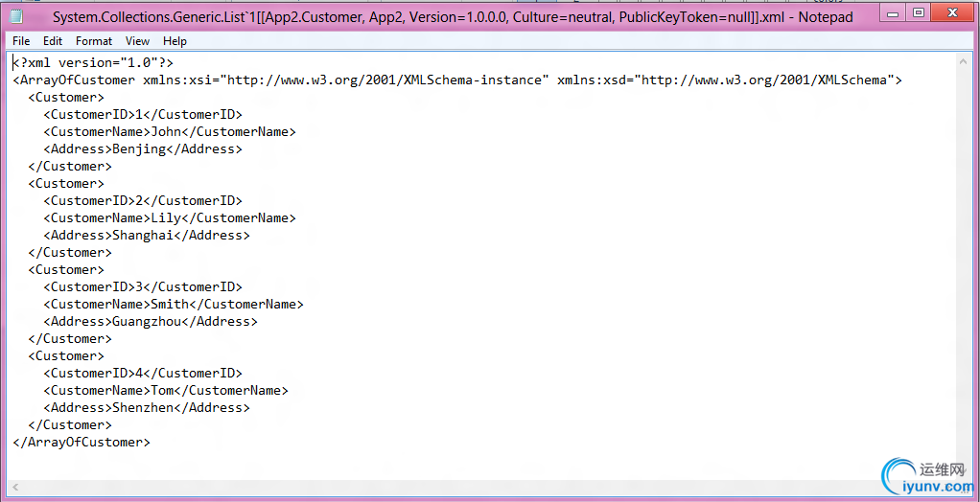Click the CustomerName Lily line
Screen dimensions: 980x502
(x=170, y=218)
